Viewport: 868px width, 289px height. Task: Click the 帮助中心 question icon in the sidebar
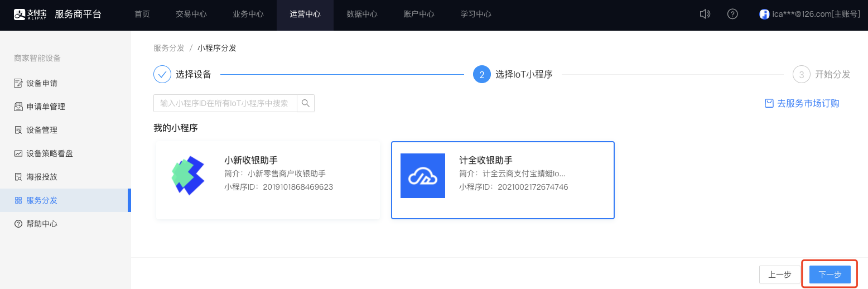(x=18, y=224)
